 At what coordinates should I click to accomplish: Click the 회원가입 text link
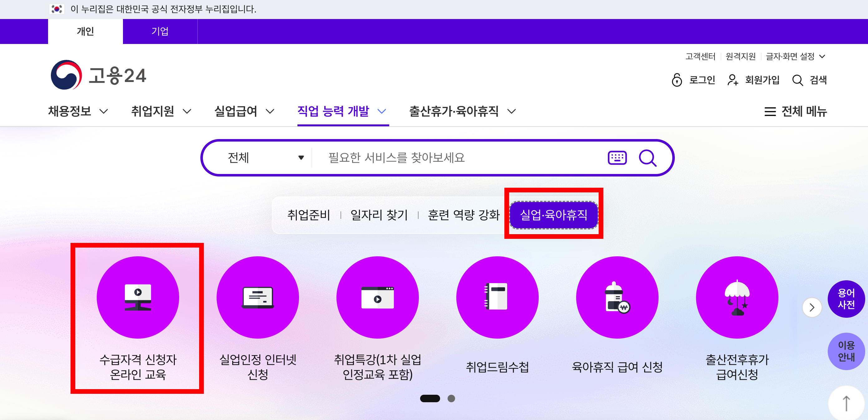coord(762,80)
